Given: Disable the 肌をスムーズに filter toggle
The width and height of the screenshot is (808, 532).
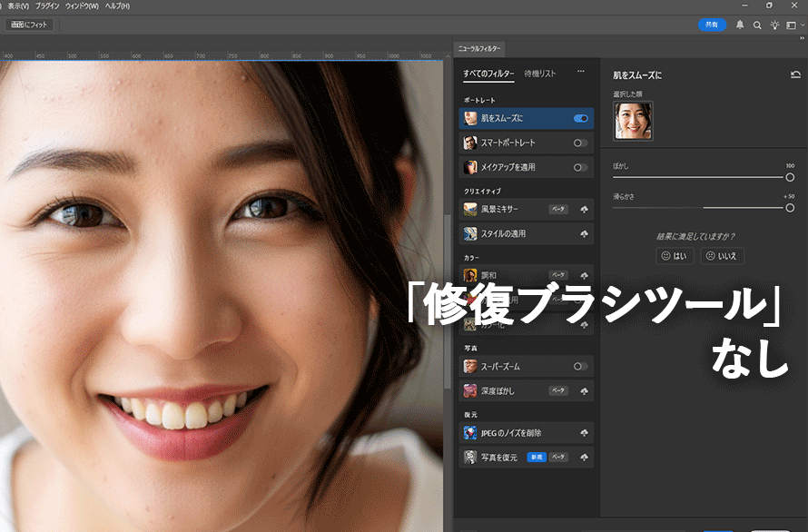Looking at the screenshot, I should click(x=581, y=117).
